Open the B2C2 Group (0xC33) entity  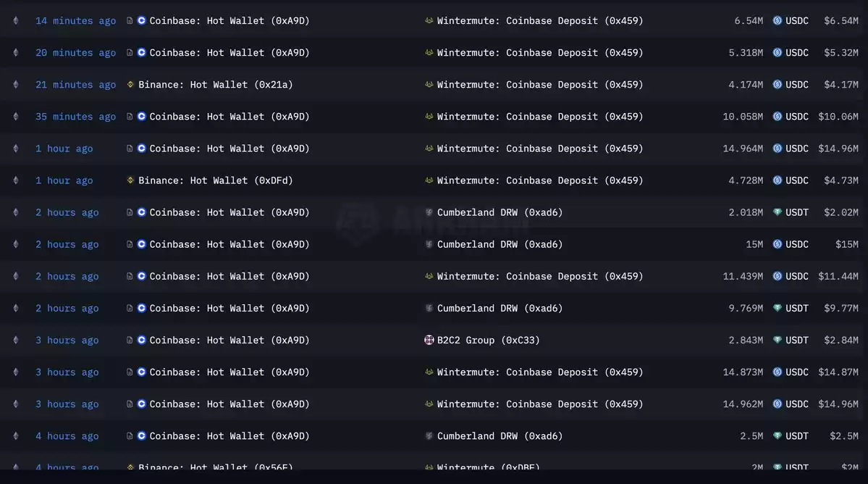[488, 340]
